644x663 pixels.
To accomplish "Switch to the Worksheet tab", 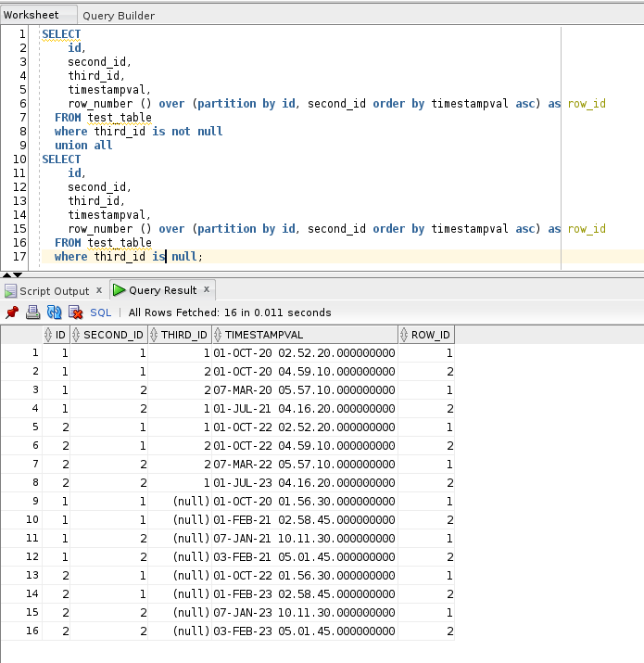I will [32, 15].
